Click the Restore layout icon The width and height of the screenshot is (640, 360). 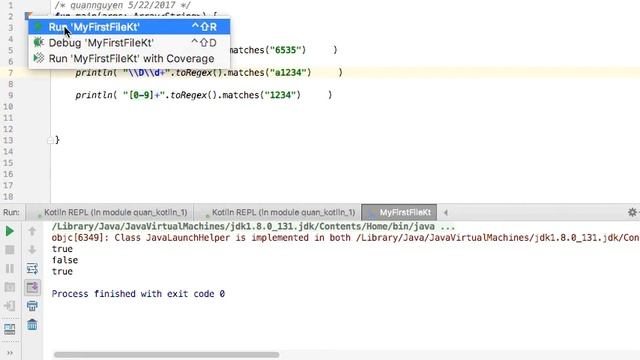pos(10,329)
